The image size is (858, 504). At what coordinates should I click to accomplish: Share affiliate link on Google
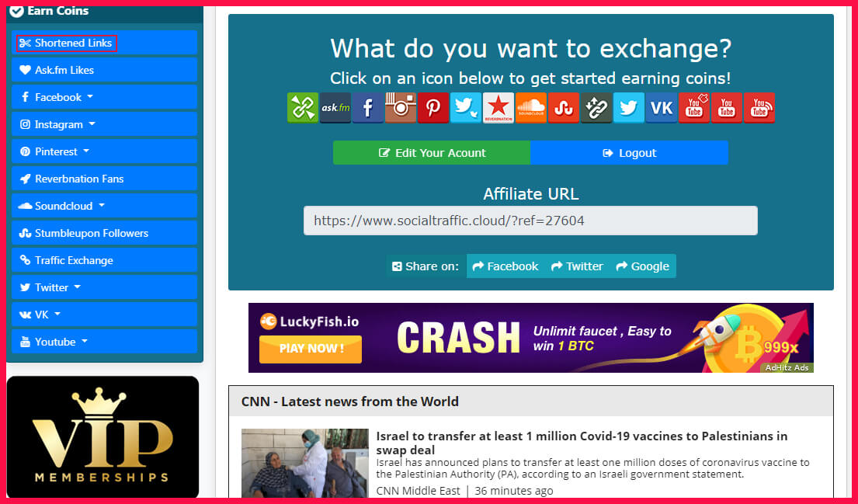tap(642, 266)
